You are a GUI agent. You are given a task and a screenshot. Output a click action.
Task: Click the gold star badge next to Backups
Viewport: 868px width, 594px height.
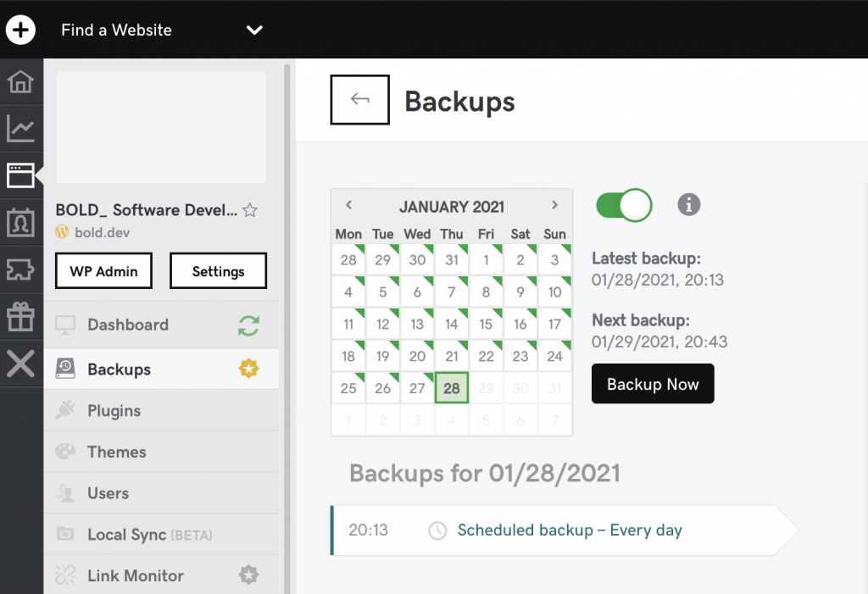click(248, 369)
